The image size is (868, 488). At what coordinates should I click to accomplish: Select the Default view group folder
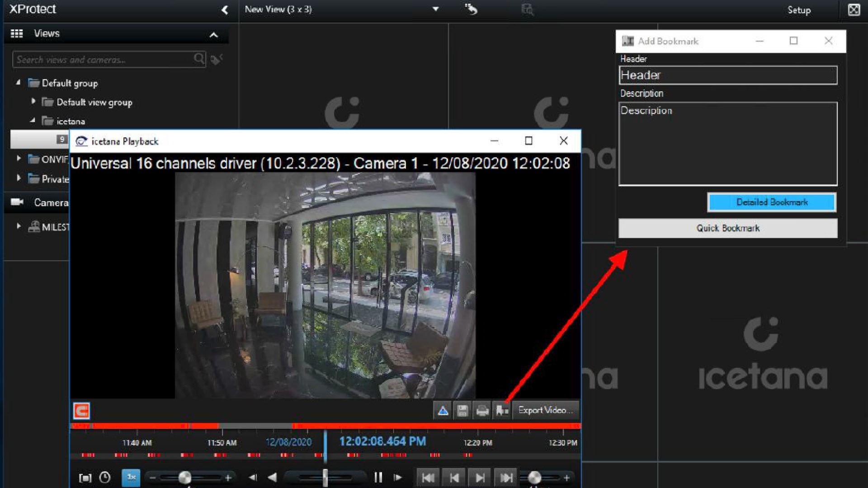click(87, 102)
